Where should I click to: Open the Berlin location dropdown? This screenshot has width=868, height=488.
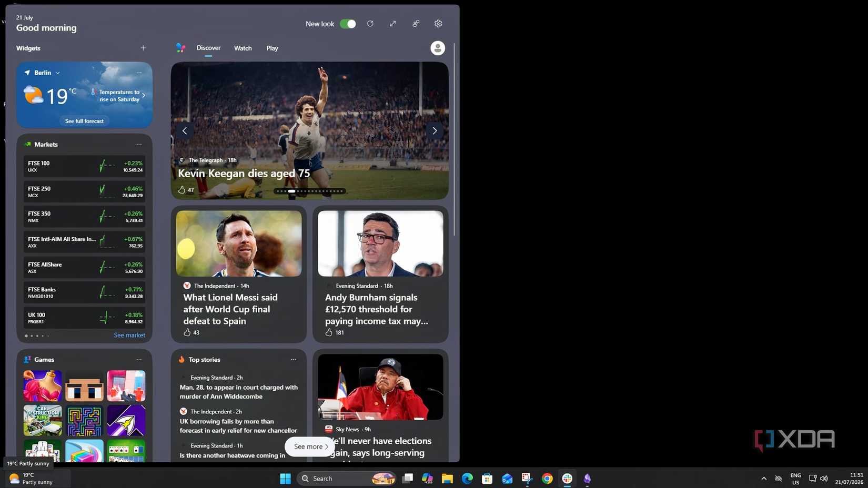[x=47, y=73]
